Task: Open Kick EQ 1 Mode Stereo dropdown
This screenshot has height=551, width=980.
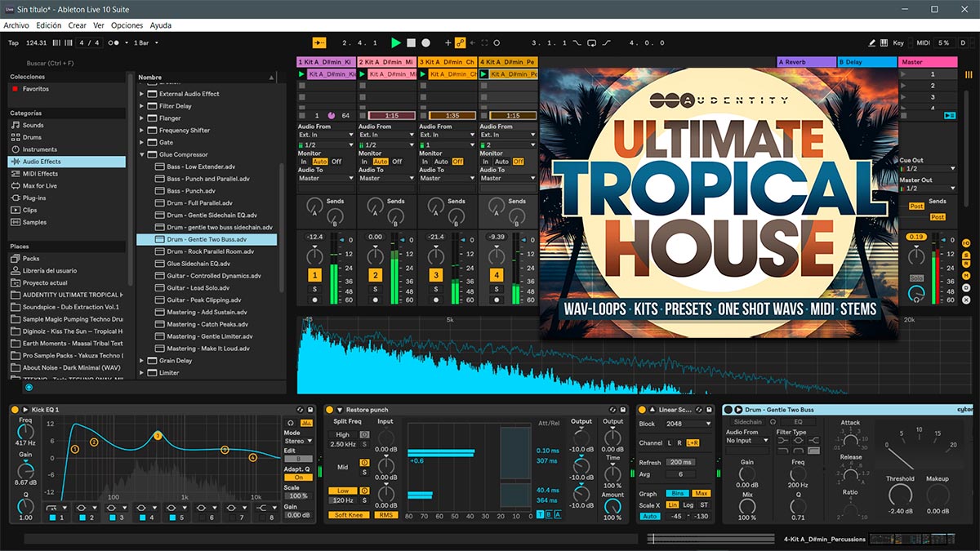Action: click(298, 442)
